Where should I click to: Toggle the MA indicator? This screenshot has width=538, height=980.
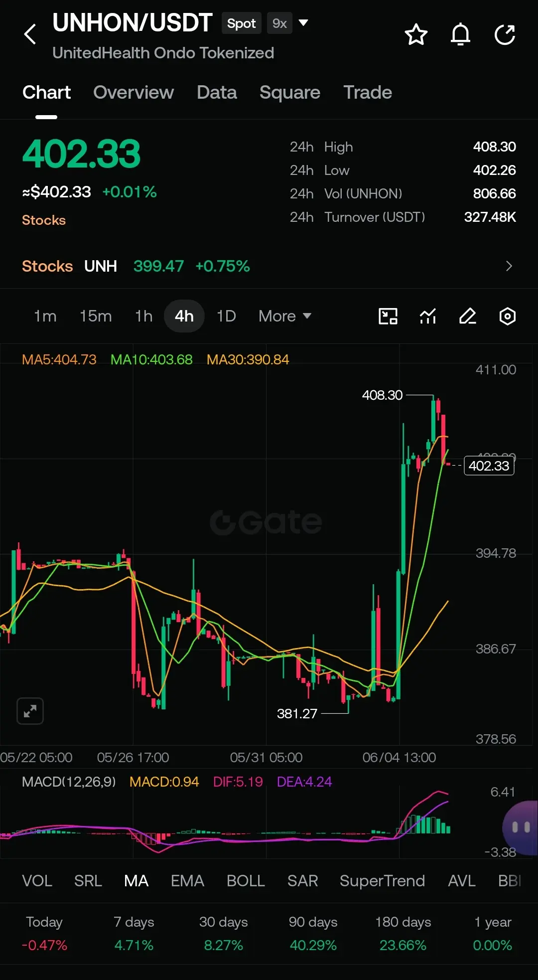[136, 881]
